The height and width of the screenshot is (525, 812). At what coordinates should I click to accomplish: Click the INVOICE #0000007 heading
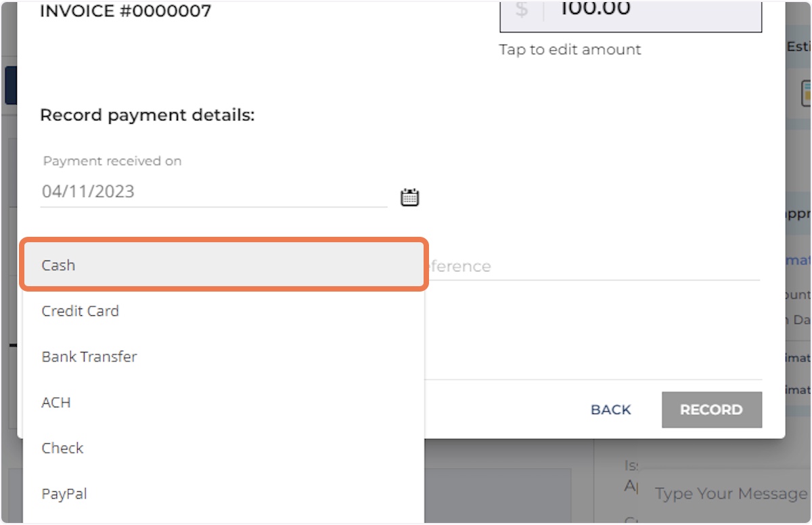[x=126, y=11]
